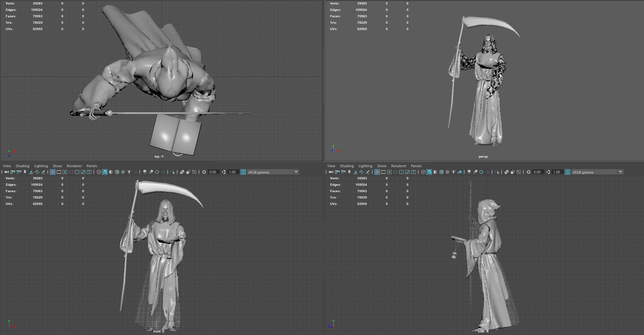Open View menu in front view panel
The height and width of the screenshot is (335, 644).
point(7,166)
